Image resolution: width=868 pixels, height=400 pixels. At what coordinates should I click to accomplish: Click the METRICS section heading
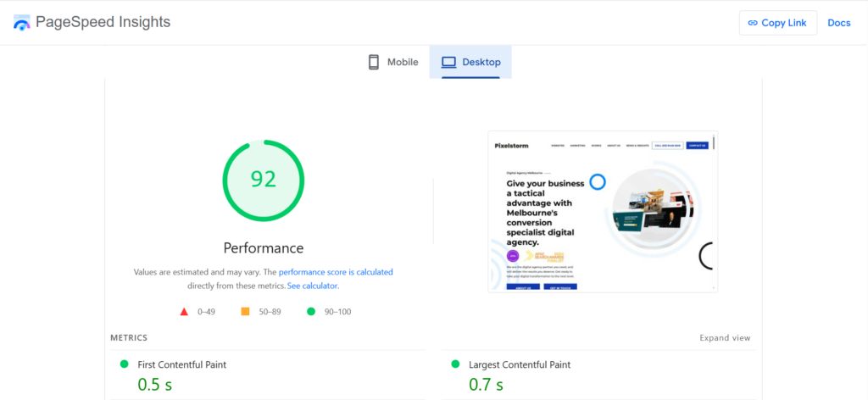coord(129,337)
